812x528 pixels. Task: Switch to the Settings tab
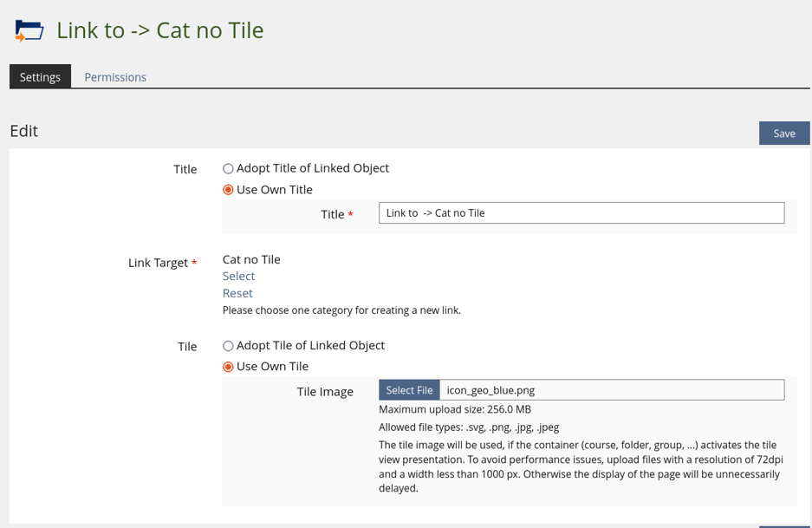click(x=40, y=77)
